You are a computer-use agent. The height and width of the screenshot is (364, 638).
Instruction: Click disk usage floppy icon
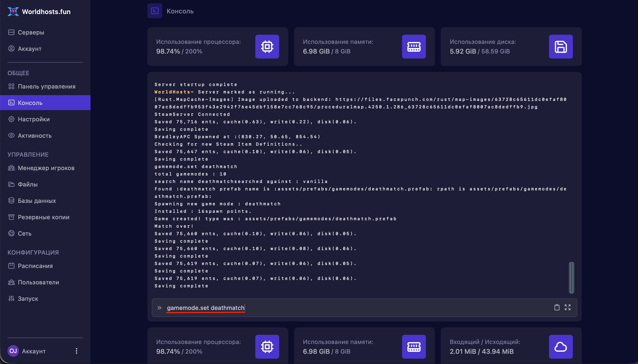click(x=561, y=46)
